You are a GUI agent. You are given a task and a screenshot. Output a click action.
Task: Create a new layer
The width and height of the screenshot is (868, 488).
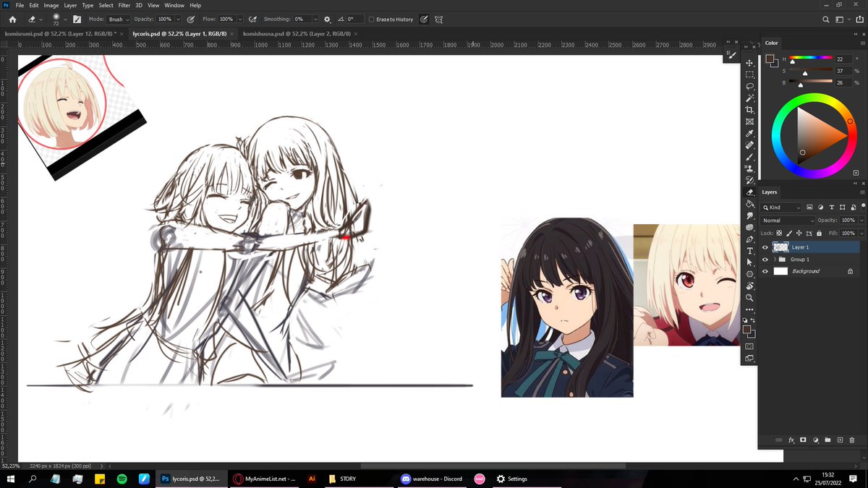click(x=839, y=440)
